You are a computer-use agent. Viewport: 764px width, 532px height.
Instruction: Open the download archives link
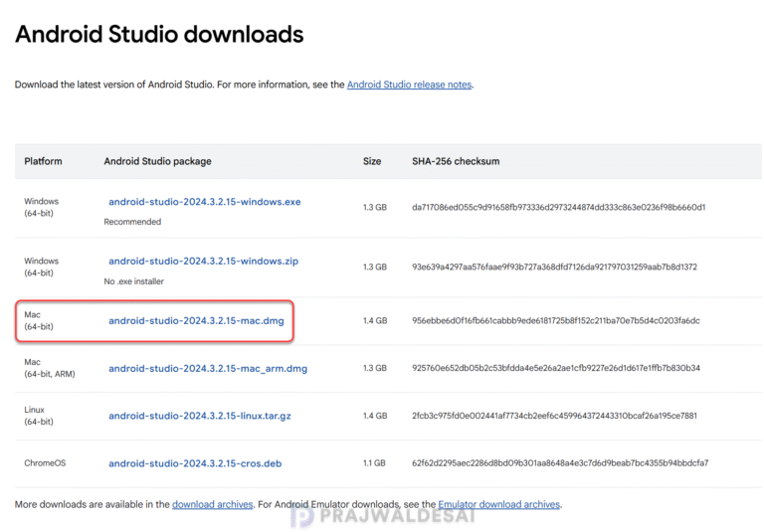click(213, 505)
